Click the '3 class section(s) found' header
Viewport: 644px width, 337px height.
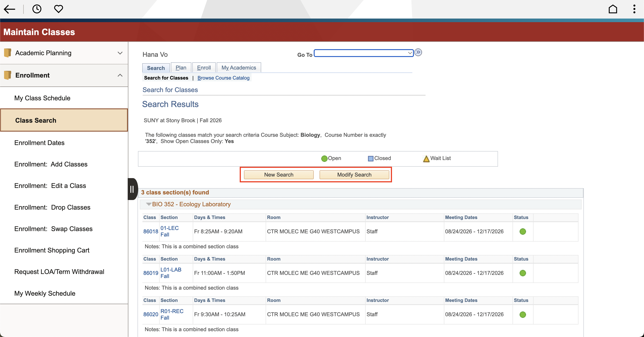pyautogui.click(x=175, y=192)
